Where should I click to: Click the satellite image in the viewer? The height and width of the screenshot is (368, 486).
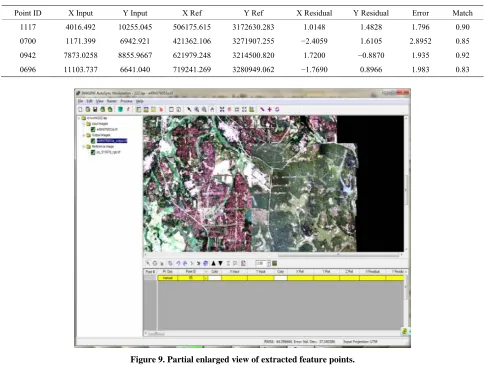tap(273, 184)
